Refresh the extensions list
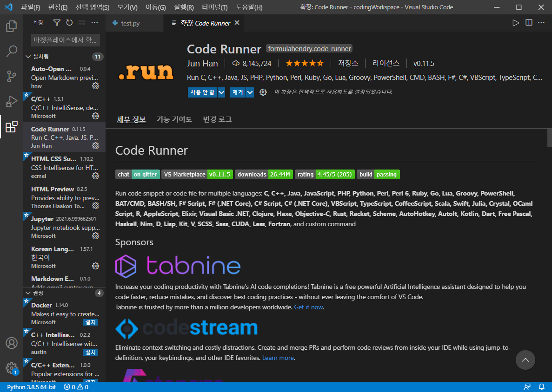The height and width of the screenshot is (392, 552). click(69, 23)
